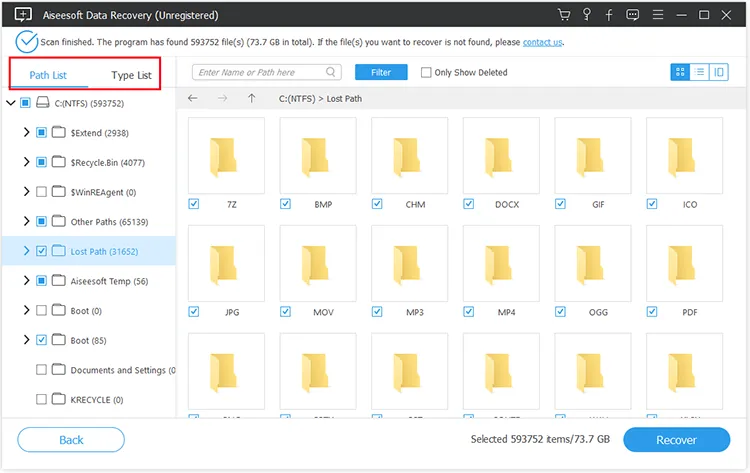Click the Recover button
Screen dimensions: 750x473
pos(676,440)
